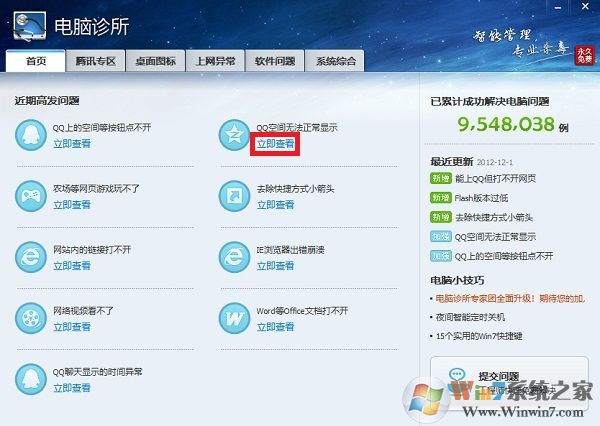Click the title text QQ空间无法正常显示 in main list
Screen dimensions: 600x426
point(297,127)
